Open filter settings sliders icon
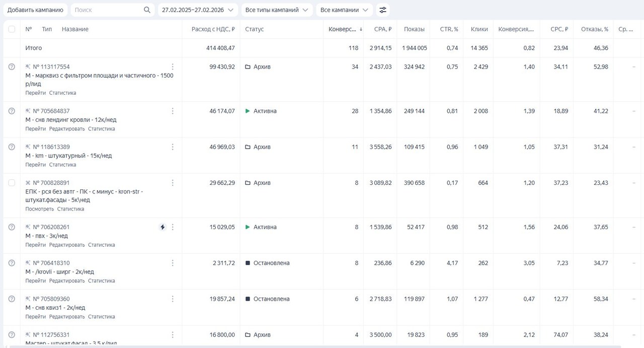This screenshot has height=348, width=644. point(383,10)
